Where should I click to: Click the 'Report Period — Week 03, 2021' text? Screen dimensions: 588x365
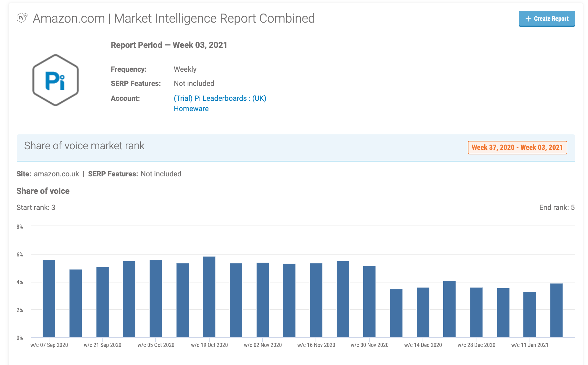coord(169,45)
